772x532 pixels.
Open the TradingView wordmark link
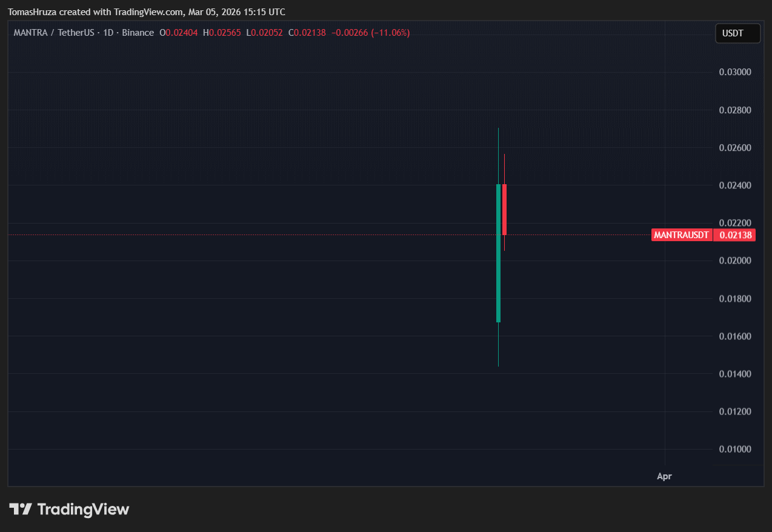[83, 509]
